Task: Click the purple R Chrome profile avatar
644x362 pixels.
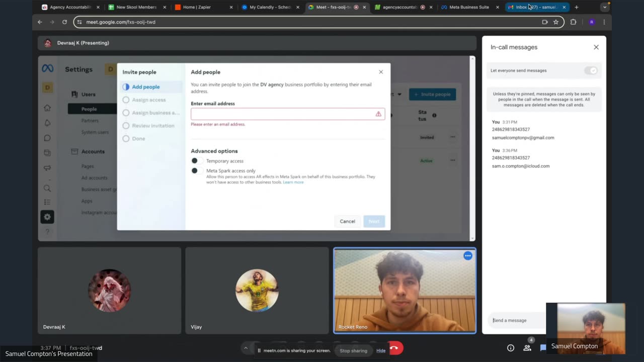Action: tap(592, 22)
